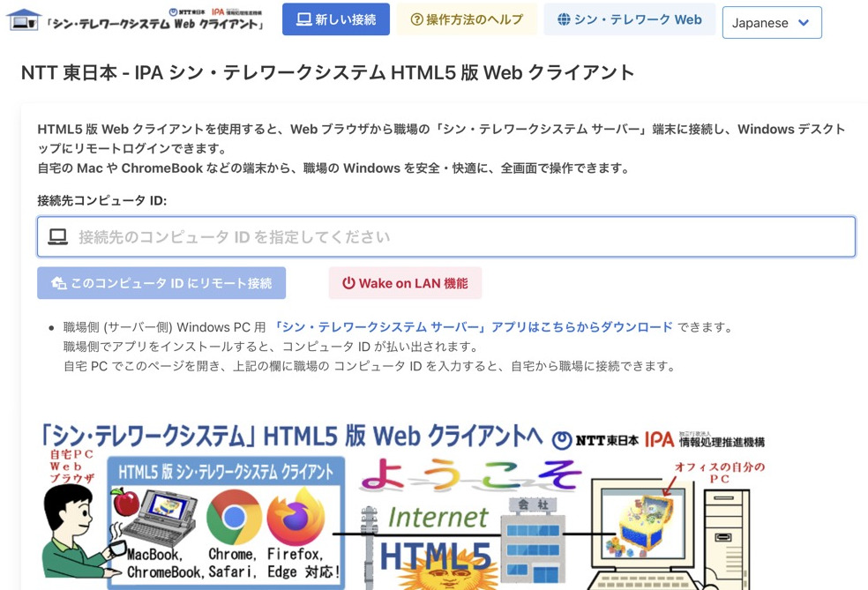This screenshot has width=868, height=590.
Task: Click the header title シン・テレワークシステム Web クライアント
Action: tap(155, 25)
